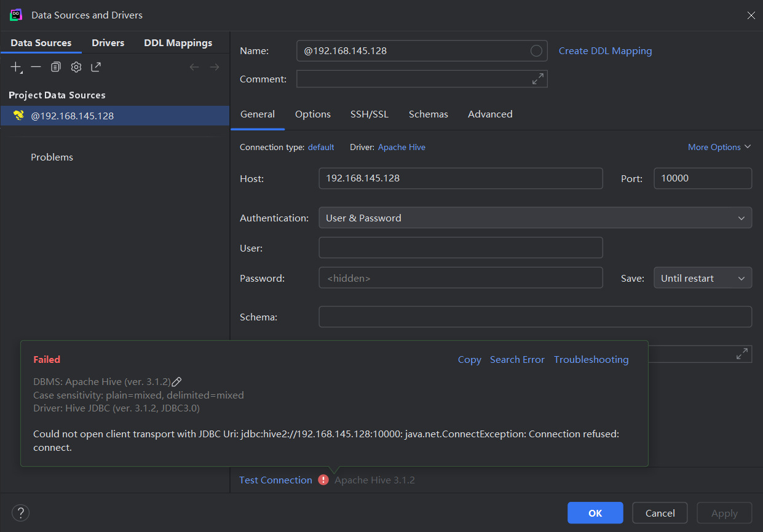Screen dimensions: 763x532
Task: Change the connection type default link
Action: 321,148
